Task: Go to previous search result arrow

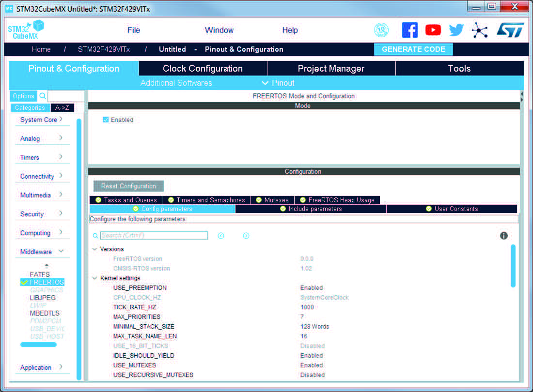Action: 221,236
